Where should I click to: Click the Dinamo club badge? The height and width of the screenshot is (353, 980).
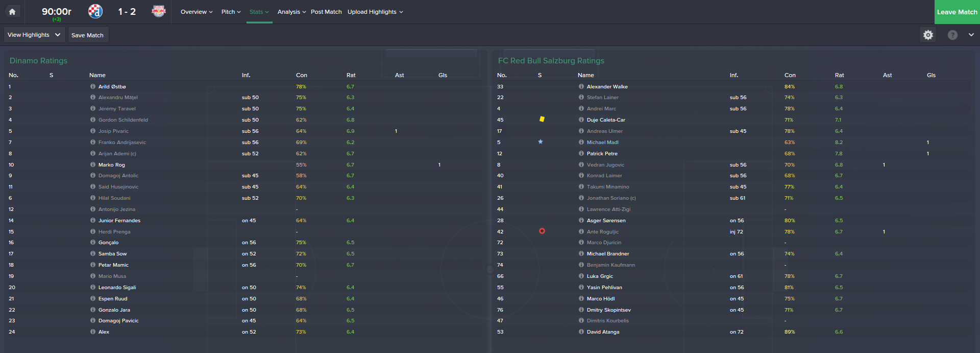point(95,11)
